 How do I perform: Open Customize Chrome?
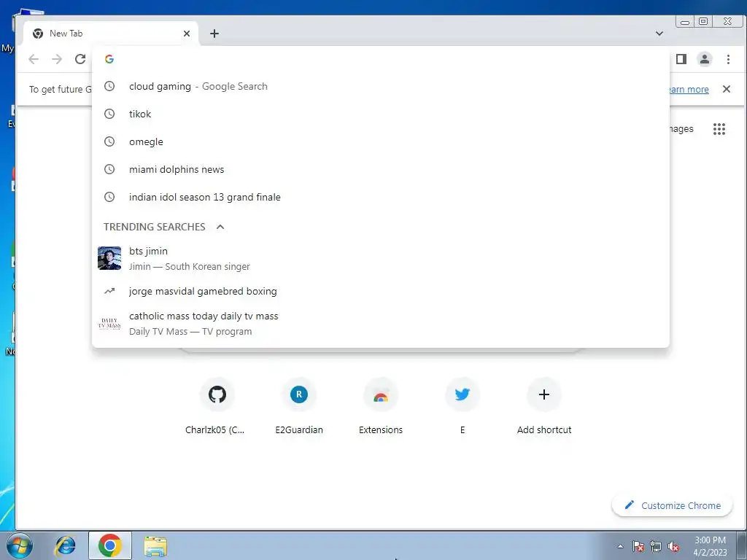tap(672, 505)
